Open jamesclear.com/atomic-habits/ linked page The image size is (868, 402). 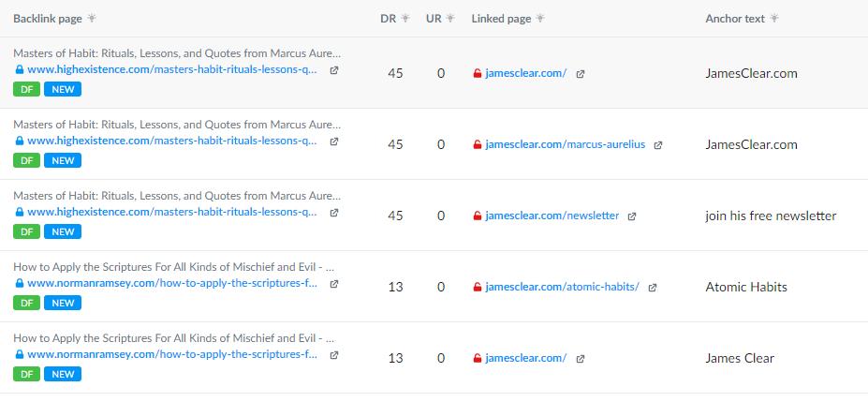click(x=563, y=287)
